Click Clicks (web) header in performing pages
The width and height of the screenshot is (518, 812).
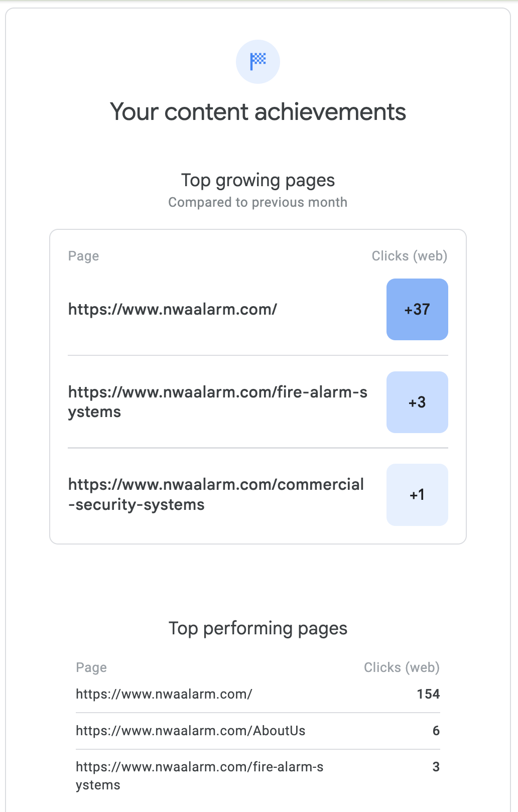pyautogui.click(x=402, y=667)
